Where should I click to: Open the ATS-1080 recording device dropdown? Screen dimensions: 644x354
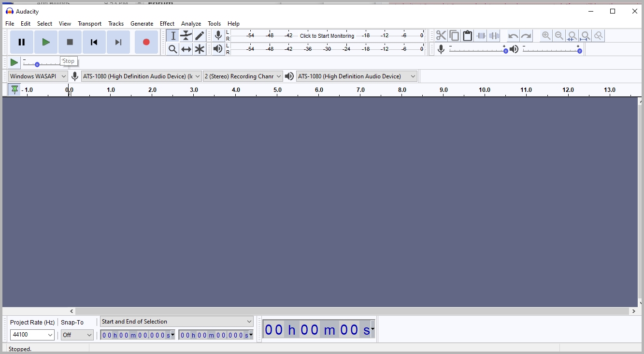point(142,76)
